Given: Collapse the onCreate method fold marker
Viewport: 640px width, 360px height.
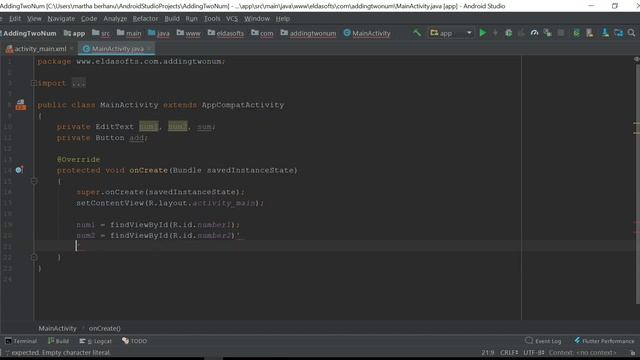Looking at the screenshot, I should (x=34, y=181).
